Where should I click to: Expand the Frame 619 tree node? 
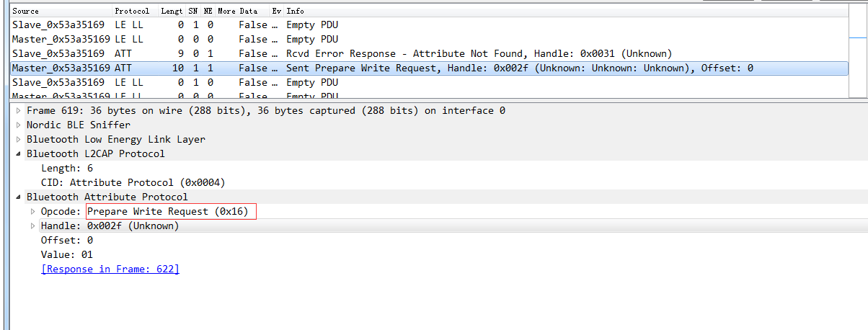[x=19, y=111]
